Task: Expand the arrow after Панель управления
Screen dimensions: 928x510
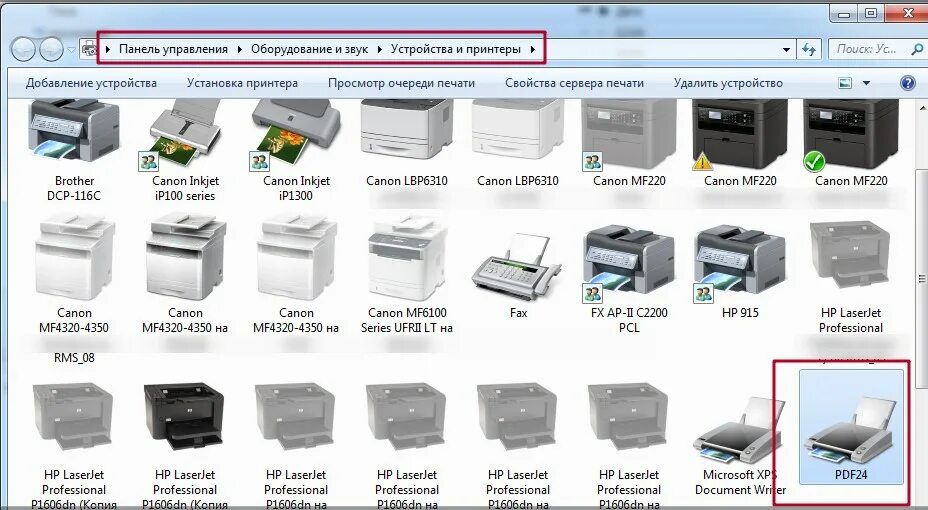Action: tap(240, 49)
